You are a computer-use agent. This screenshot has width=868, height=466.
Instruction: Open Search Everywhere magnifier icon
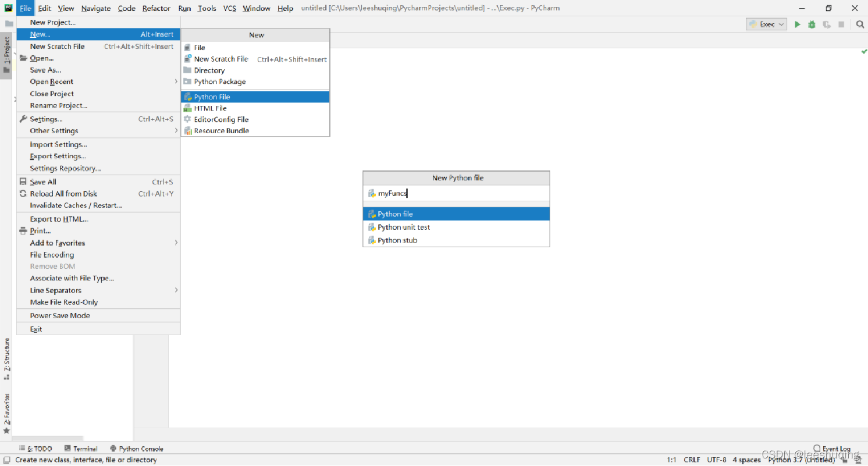[860, 24]
